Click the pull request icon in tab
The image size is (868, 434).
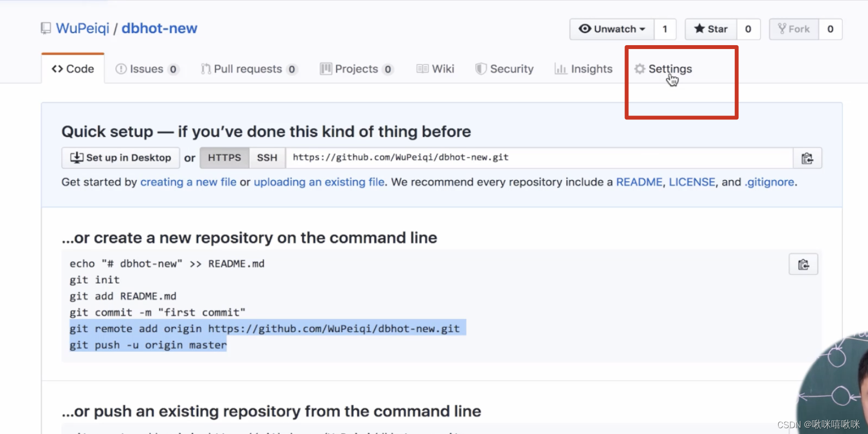coord(206,69)
